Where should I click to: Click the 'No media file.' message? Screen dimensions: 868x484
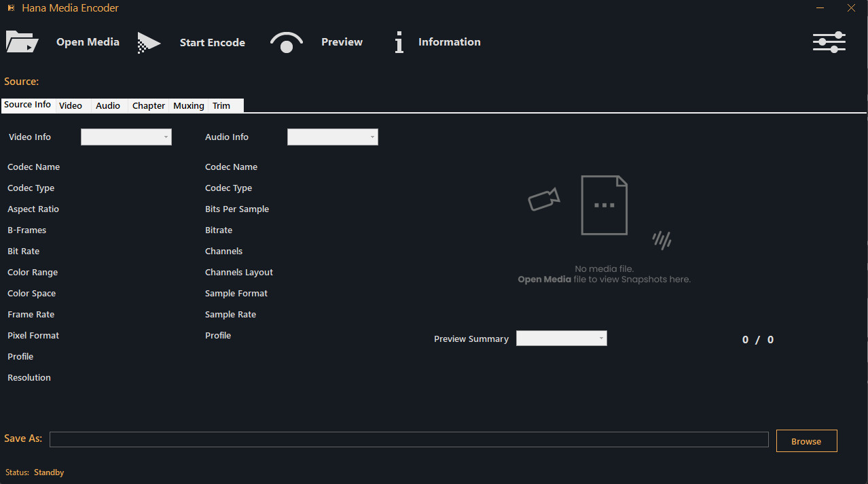click(x=604, y=269)
